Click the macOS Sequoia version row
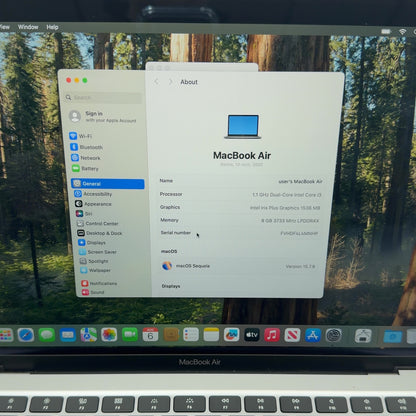 [238, 266]
